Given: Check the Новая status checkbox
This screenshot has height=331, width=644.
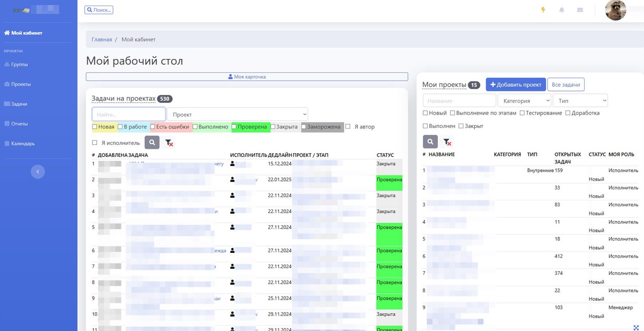Looking at the screenshot, I should [95, 127].
